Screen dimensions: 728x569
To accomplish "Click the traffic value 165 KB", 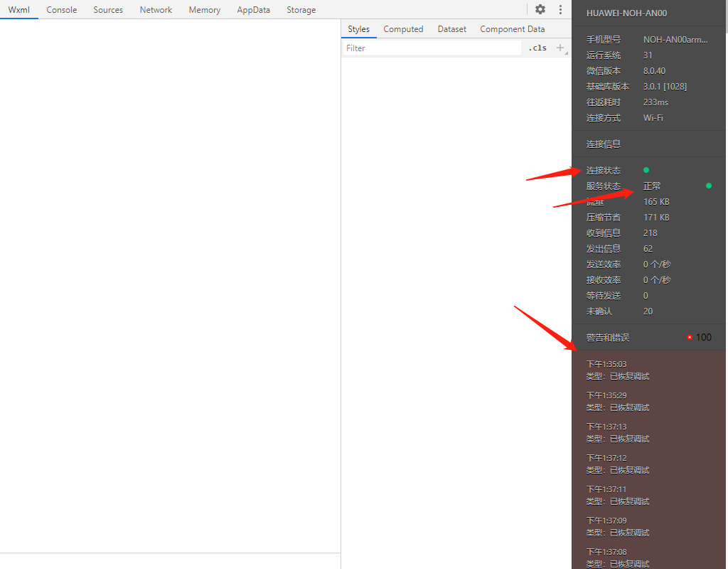I will pos(656,201).
